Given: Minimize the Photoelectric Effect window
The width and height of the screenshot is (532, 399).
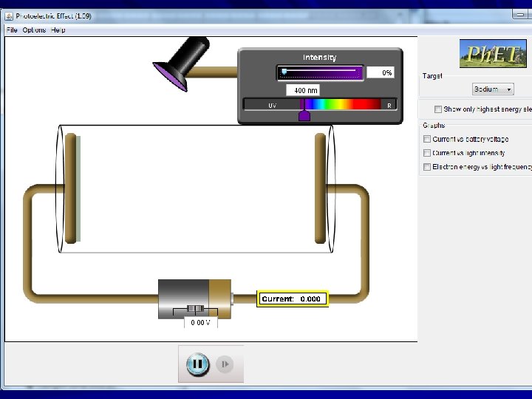Looking at the screenshot, I should [x=519, y=15].
